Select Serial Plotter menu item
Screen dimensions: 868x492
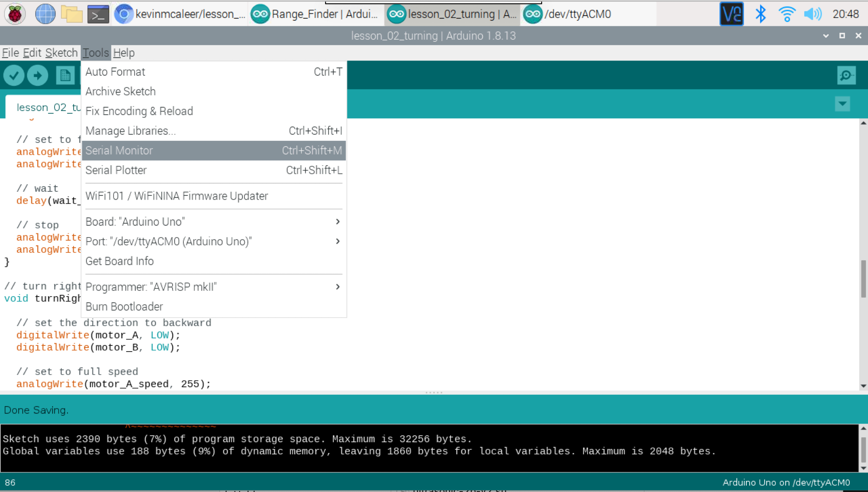[214, 170]
